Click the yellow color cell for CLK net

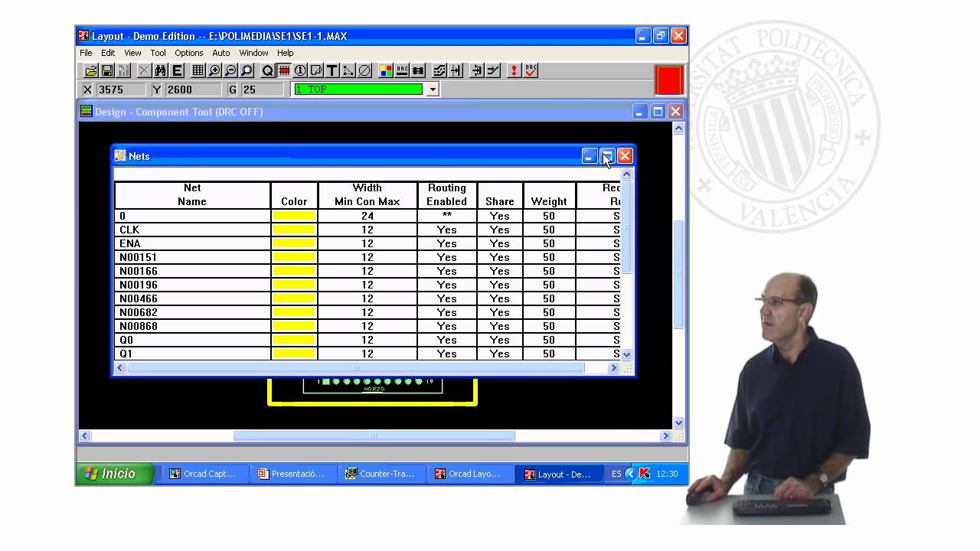[294, 230]
